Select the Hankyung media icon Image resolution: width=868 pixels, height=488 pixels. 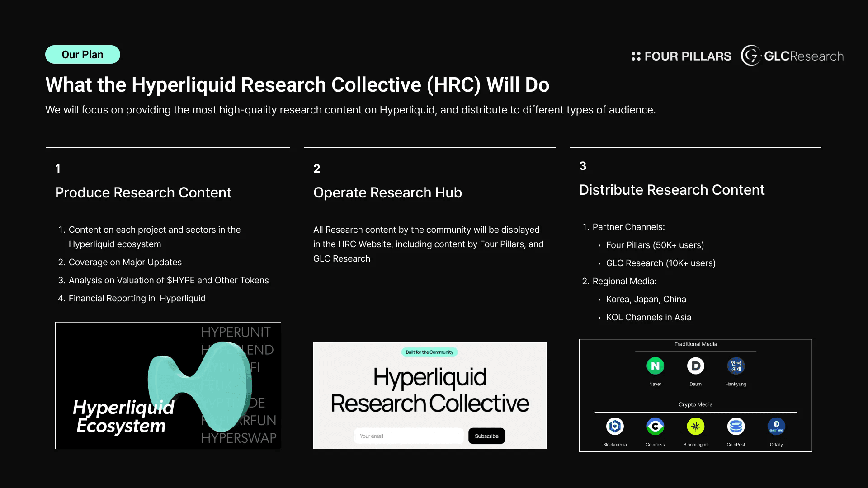[736, 366]
